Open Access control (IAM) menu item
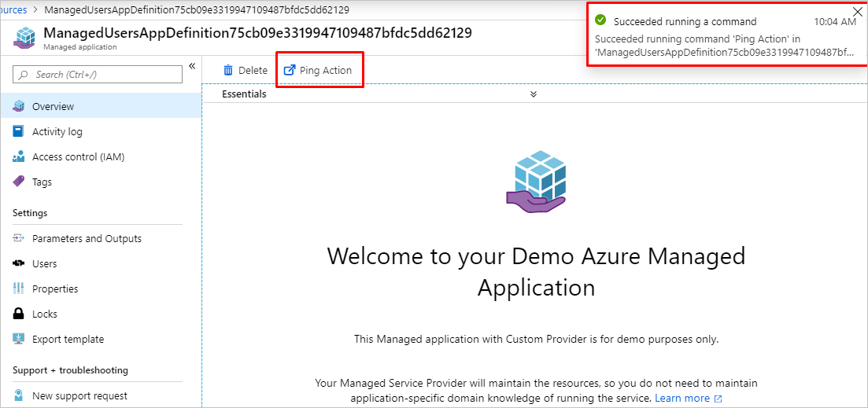868x408 pixels. tap(78, 156)
